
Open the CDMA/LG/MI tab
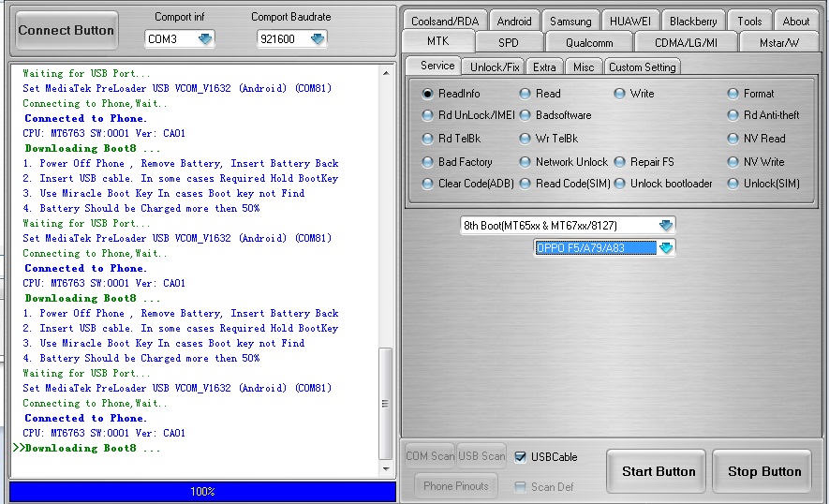(x=686, y=42)
